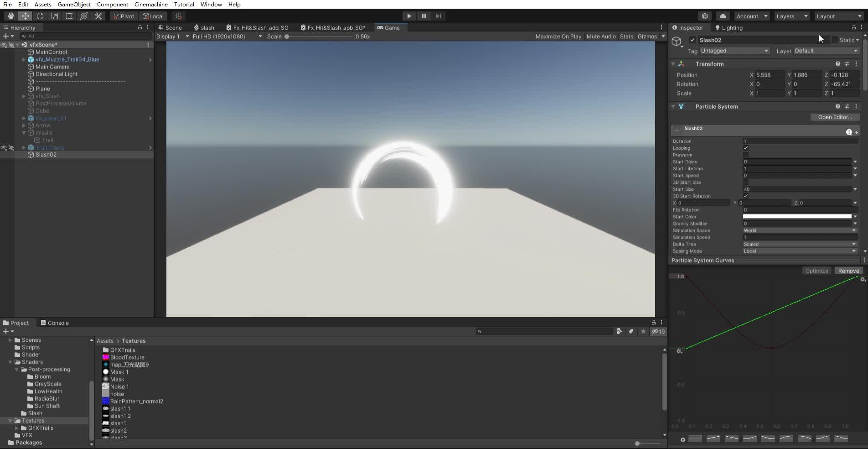
Task: Open the GameObject menu
Action: [x=74, y=4]
